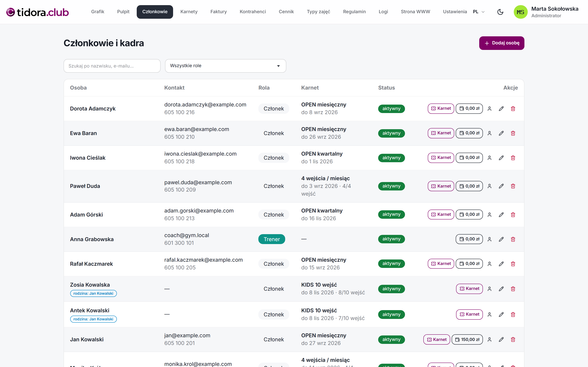
Task: Edit Ewa Baran using the pencil icon
Action: point(501,133)
